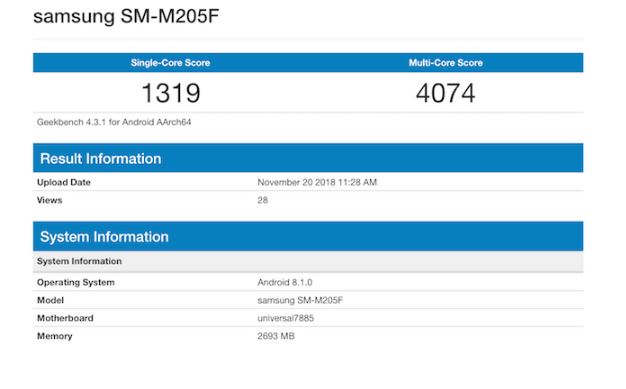Click the universal7885 motherboard value

[285, 318]
